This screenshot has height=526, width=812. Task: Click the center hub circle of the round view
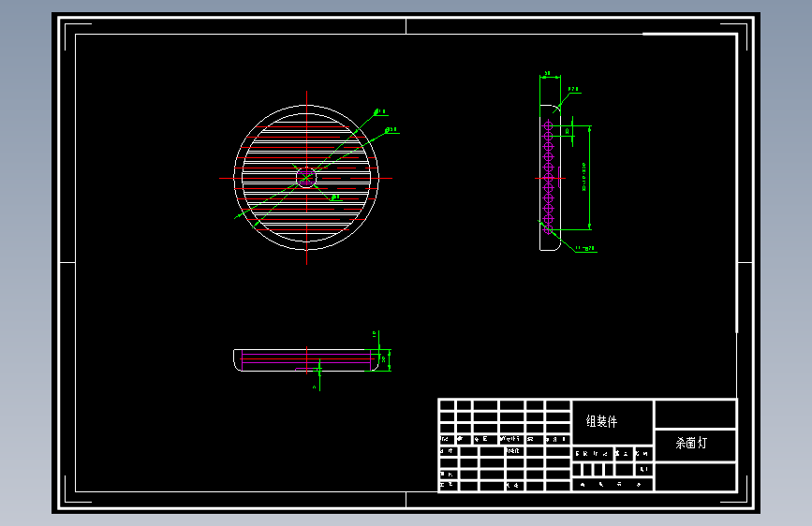pyautogui.click(x=306, y=178)
